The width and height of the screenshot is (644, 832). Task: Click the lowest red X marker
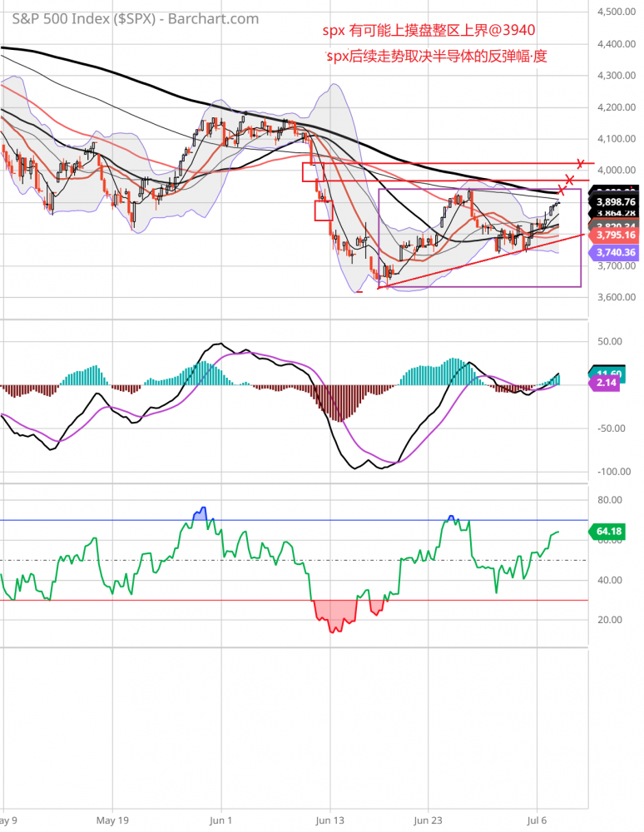pyautogui.click(x=562, y=191)
